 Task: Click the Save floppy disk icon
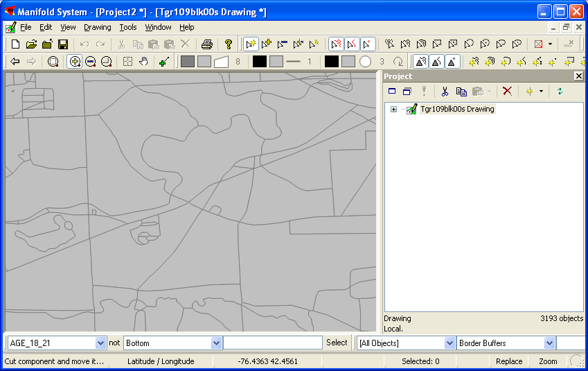(x=63, y=44)
